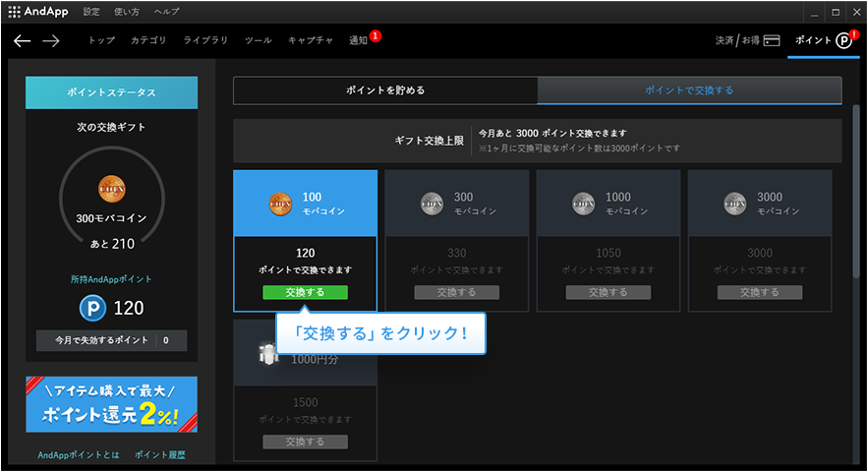Click the AndApp grid logo icon

[14, 12]
